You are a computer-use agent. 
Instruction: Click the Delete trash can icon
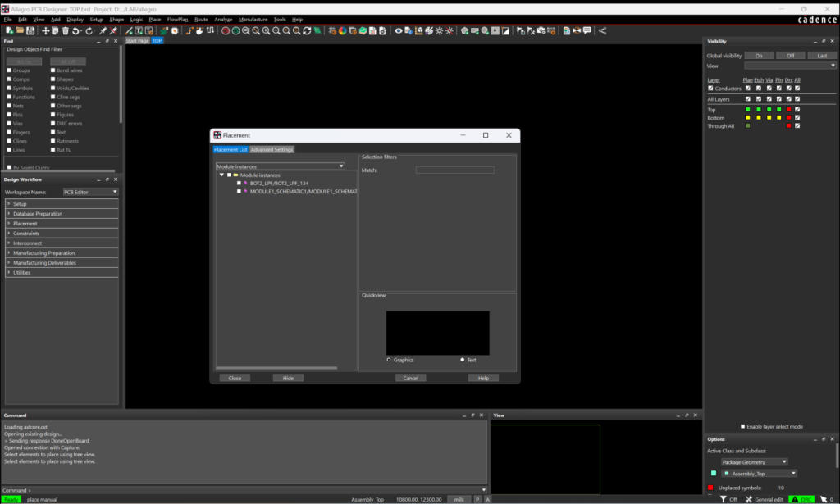[66, 30]
